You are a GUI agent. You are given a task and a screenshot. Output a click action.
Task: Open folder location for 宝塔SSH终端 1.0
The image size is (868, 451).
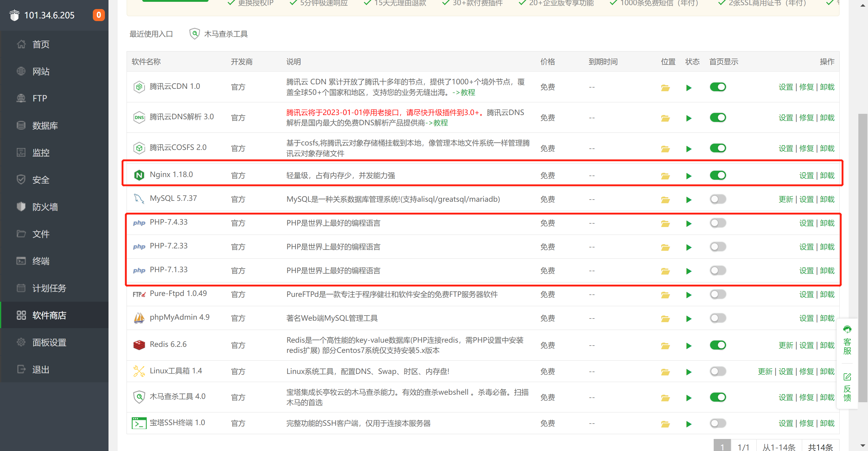click(x=665, y=424)
